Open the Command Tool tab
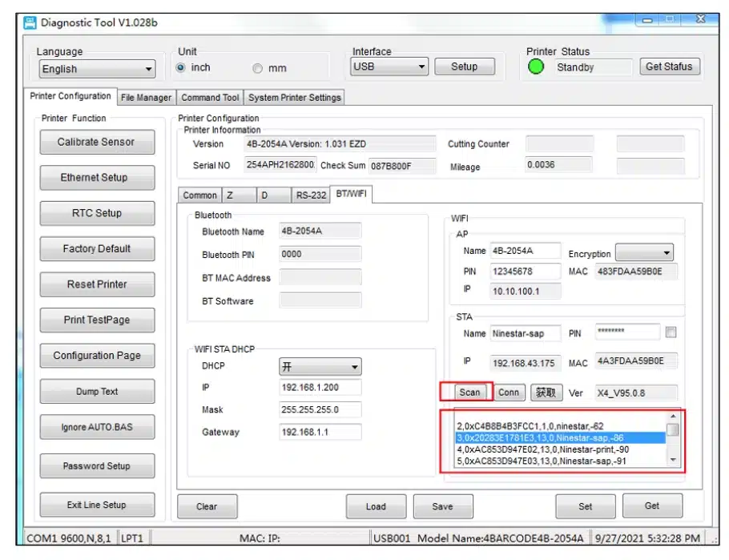729x560 pixels. (x=210, y=98)
